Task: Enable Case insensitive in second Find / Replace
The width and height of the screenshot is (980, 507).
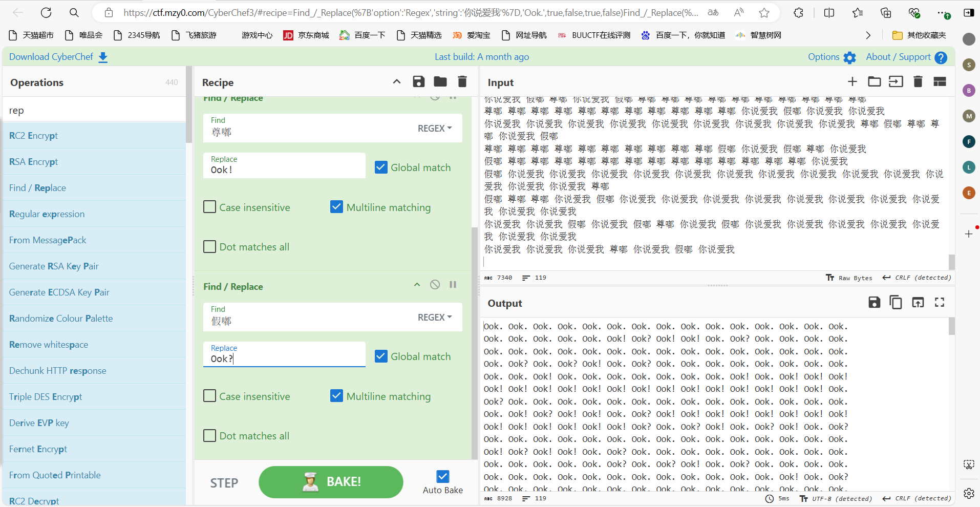Action: tap(209, 396)
